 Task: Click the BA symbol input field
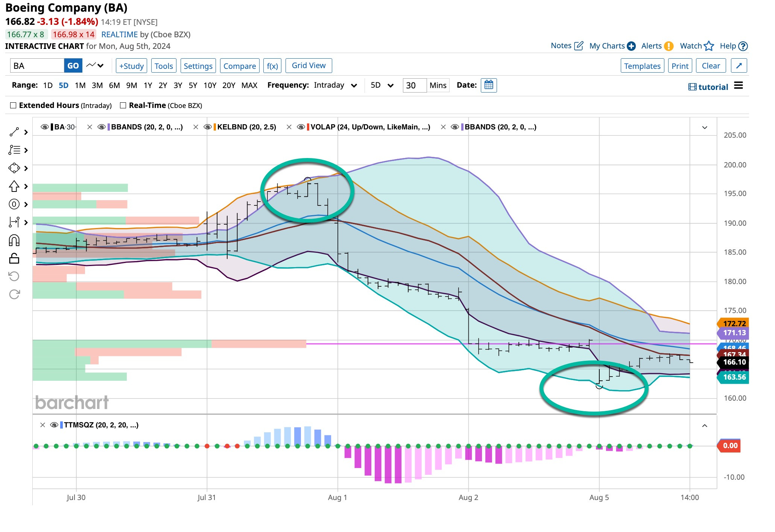click(x=37, y=66)
